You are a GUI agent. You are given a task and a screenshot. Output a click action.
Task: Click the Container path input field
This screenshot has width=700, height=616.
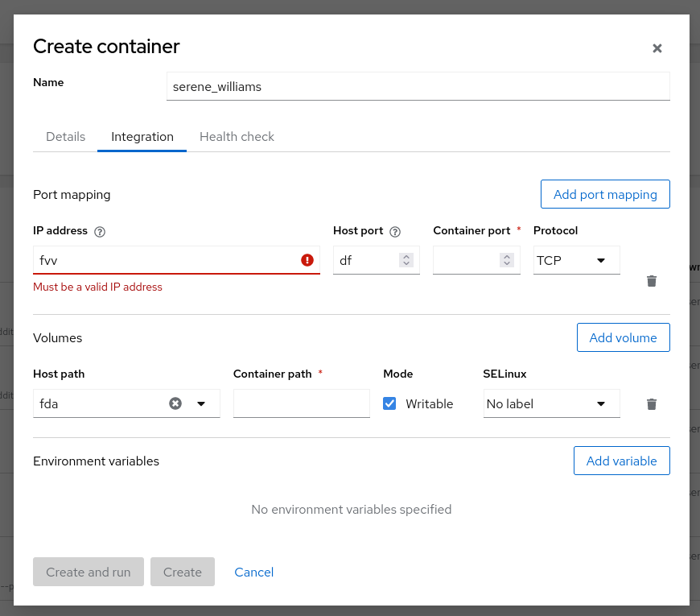(x=301, y=403)
